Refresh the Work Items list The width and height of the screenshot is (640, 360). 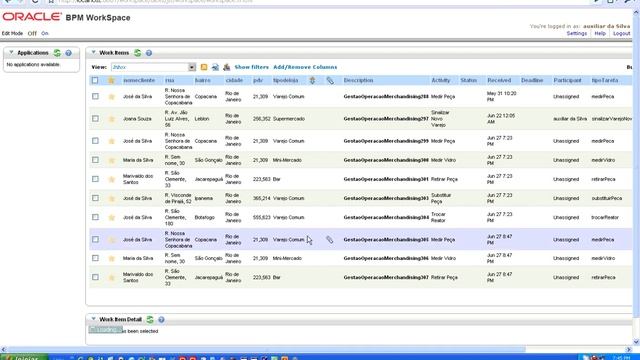point(138,53)
